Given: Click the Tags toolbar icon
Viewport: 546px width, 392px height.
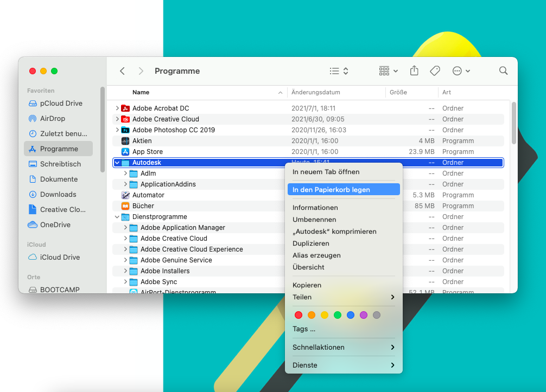Looking at the screenshot, I should click(x=435, y=71).
